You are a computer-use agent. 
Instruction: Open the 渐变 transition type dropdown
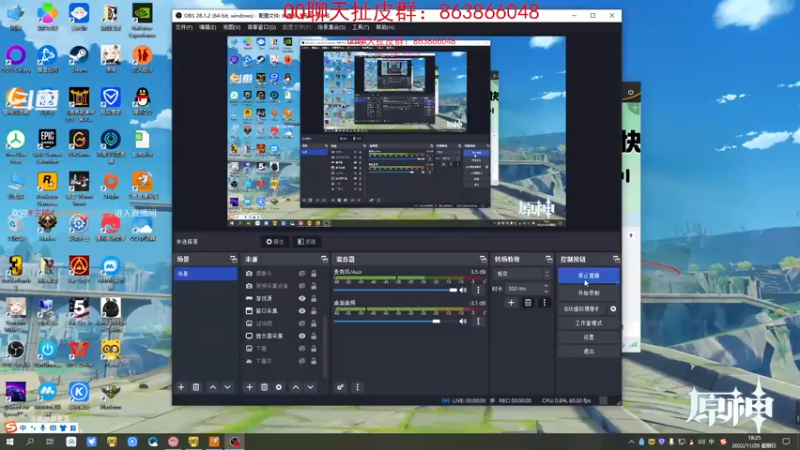click(x=521, y=274)
